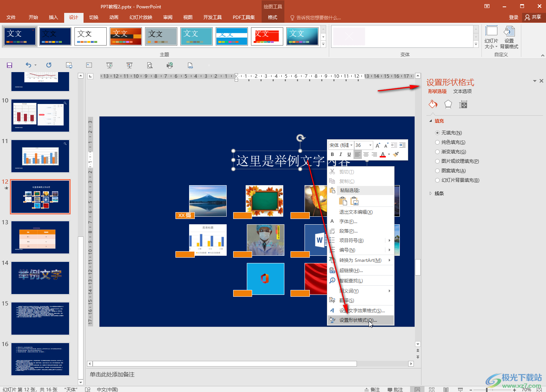546x392 pixels.
Task: Click the Undo arrow icon
Action: coord(28,65)
